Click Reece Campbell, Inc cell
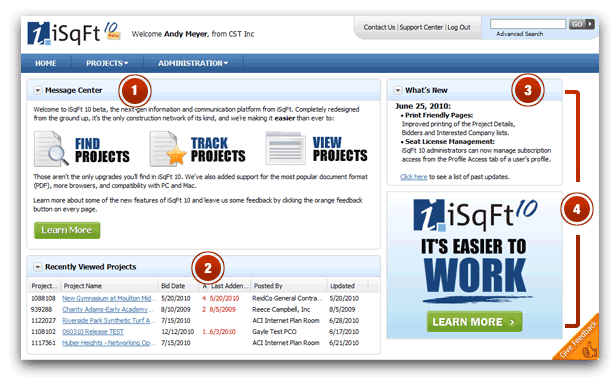The height and width of the screenshot is (385, 616). click(281, 309)
